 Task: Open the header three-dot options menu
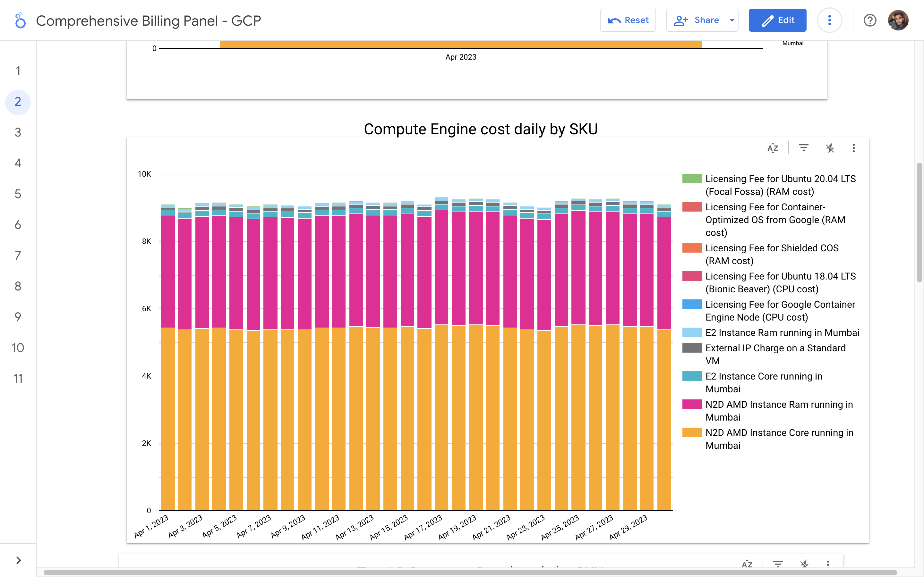(829, 20)
